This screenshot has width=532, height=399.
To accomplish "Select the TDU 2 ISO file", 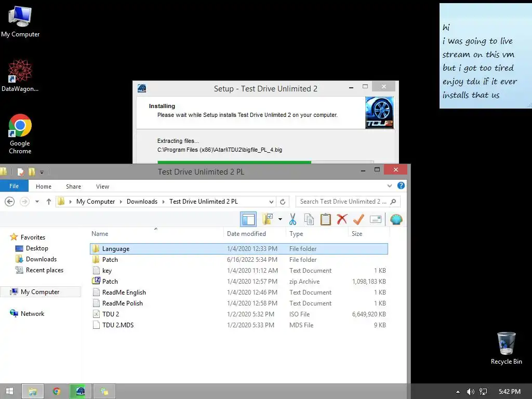I will click(x=239, y=314).
